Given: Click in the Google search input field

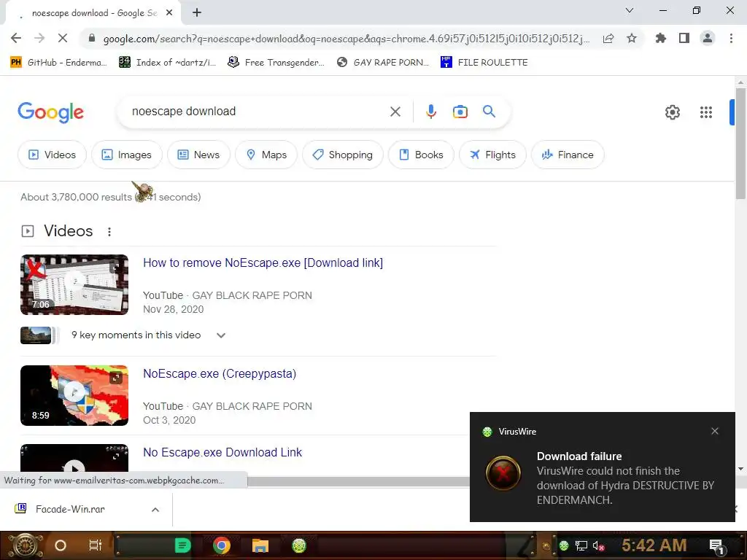Looking at the screenshot, I should tap(258, 112).
